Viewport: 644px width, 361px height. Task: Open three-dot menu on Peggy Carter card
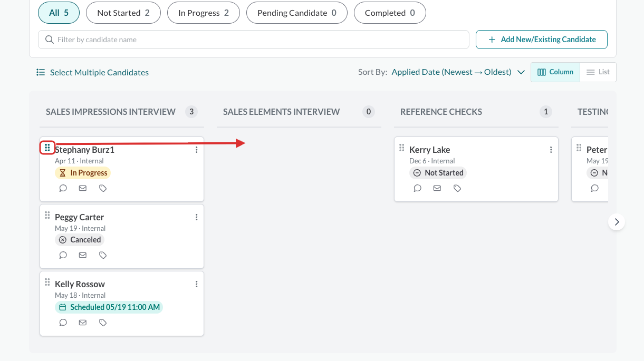197,217
